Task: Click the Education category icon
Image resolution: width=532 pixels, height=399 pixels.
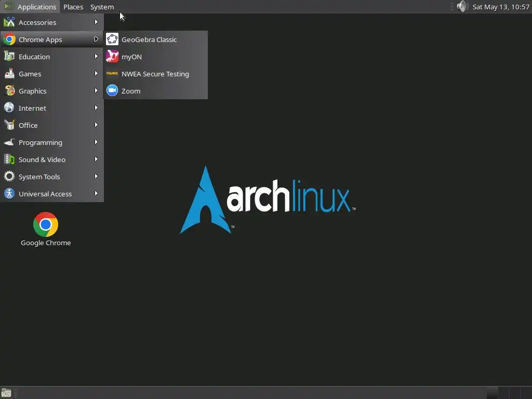Action: coord(9,57)
